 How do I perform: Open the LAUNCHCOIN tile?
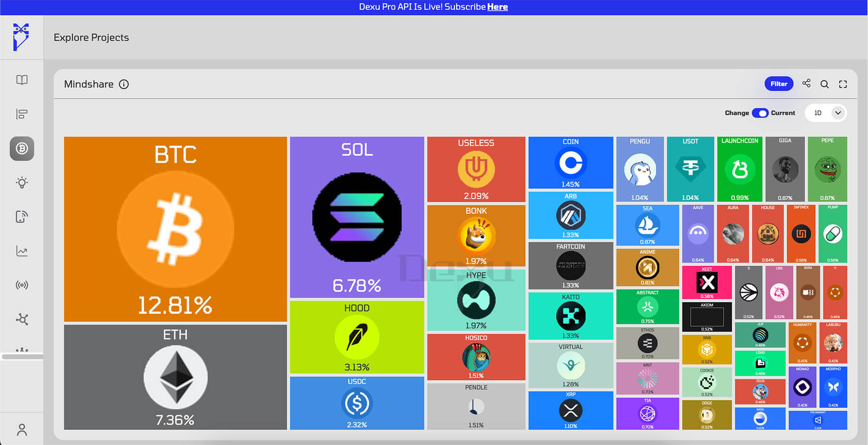pos(740,169)
